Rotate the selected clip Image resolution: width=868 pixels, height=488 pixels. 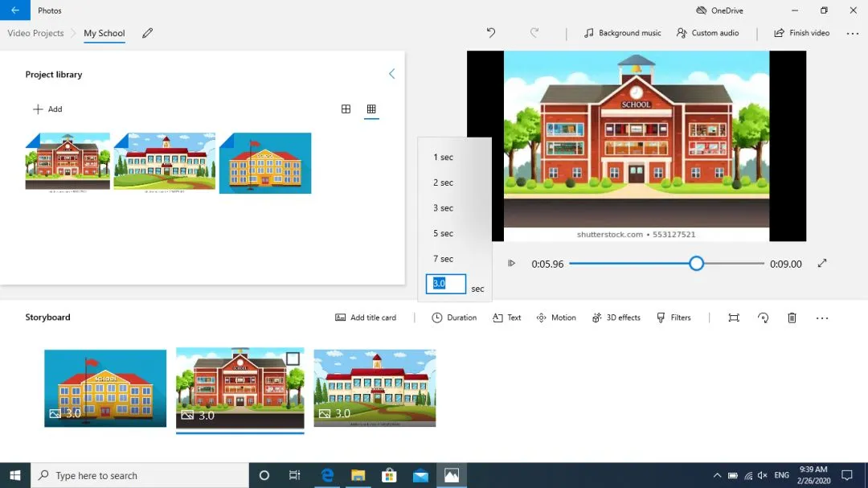[x=763, y=318]
